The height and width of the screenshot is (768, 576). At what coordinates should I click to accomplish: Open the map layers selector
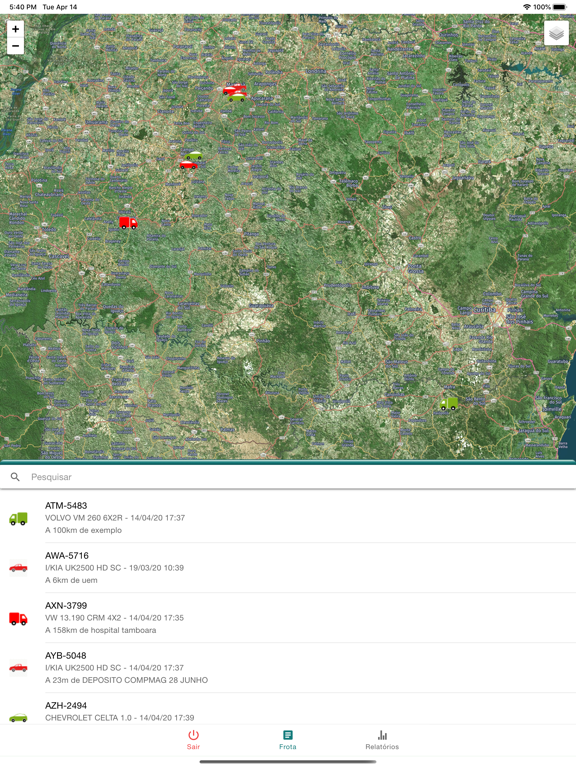point(556,33)
